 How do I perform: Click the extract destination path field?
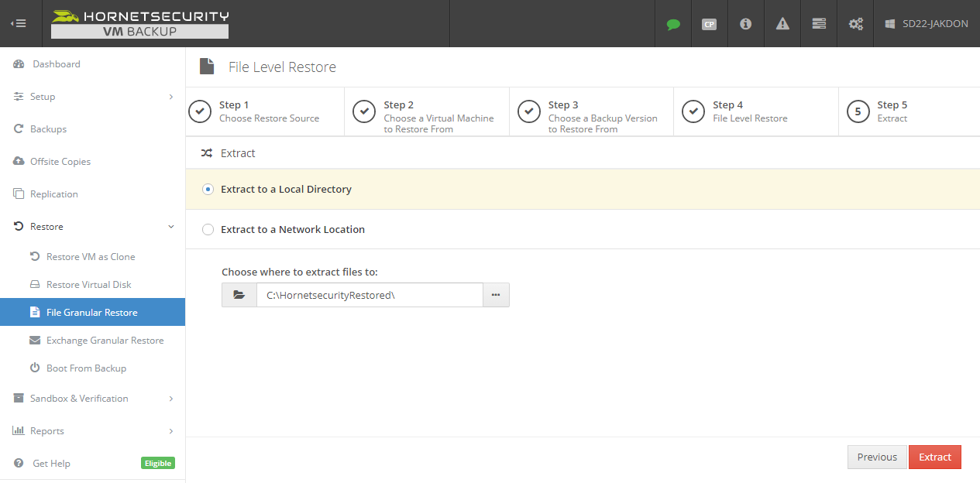tap(370, 294)
